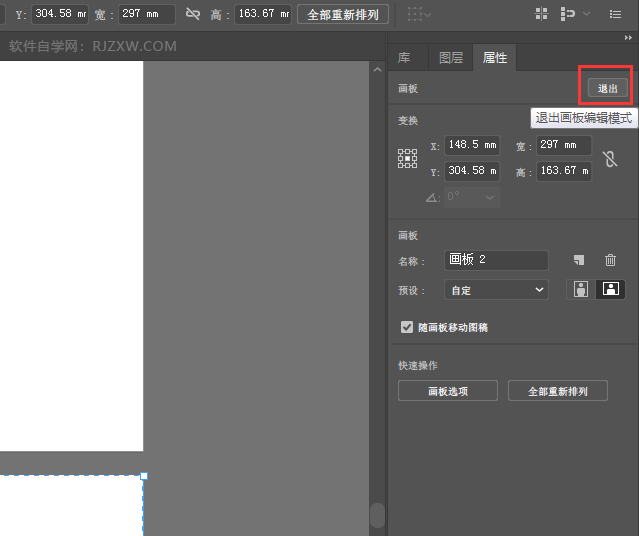
Task: Collapse panels using double arrow icon
Action: [x=627, y=37]
